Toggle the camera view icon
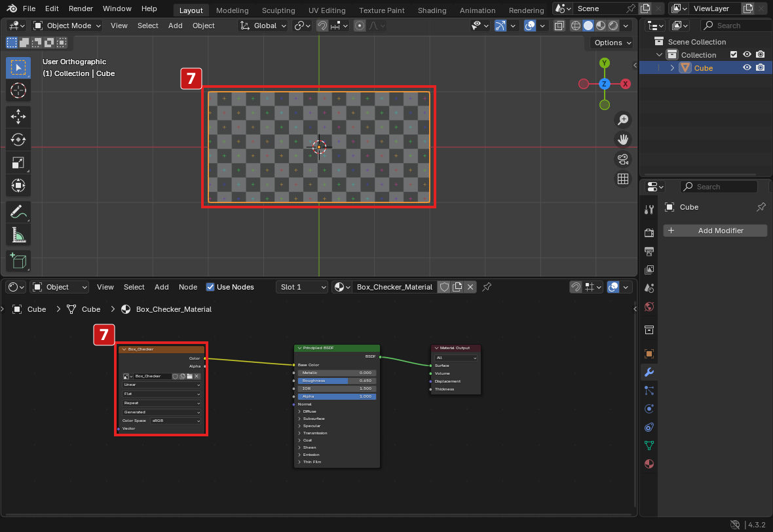773x532 pixels. point(623,159)
